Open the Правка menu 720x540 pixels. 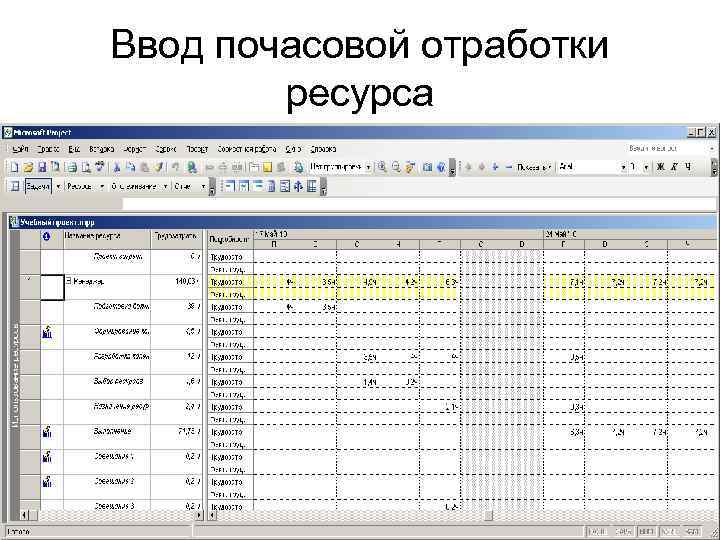48,149
